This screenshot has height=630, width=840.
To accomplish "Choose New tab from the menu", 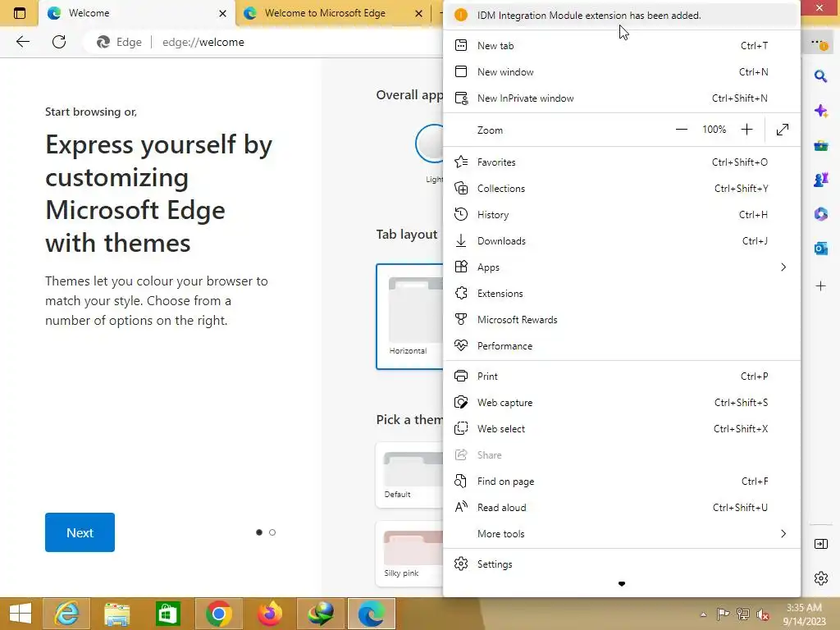I will click(x=622, y=46).
